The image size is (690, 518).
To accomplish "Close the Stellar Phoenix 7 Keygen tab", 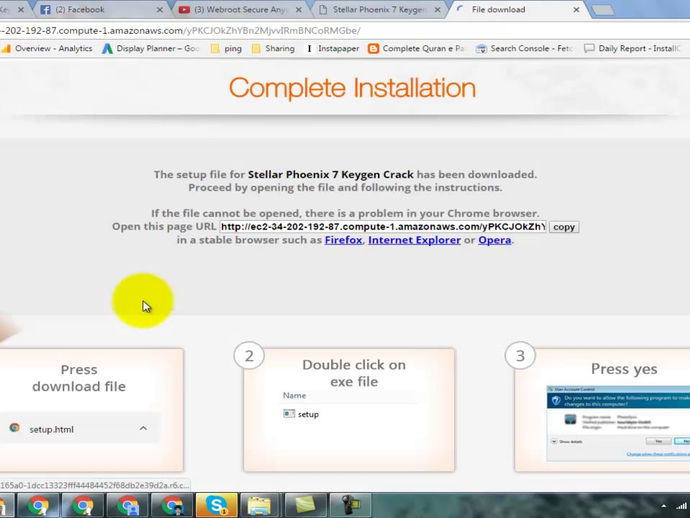I will point(437,10).
